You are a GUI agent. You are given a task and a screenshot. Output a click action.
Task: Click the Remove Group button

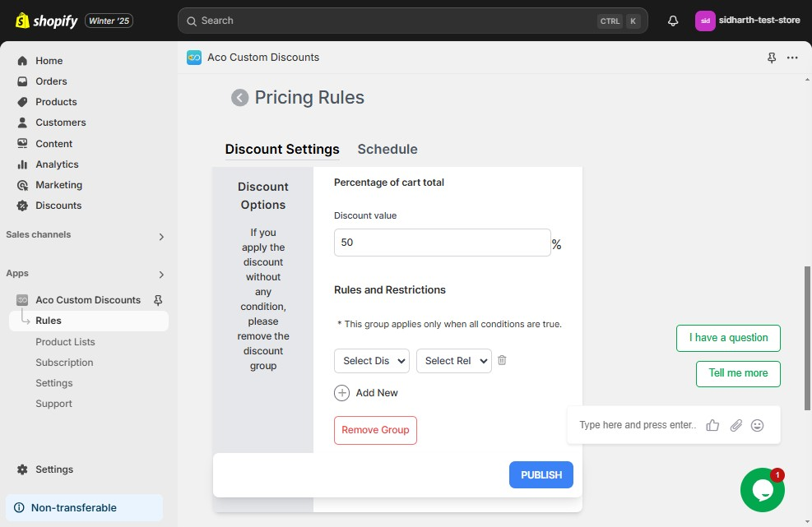(x=375, y=430)
